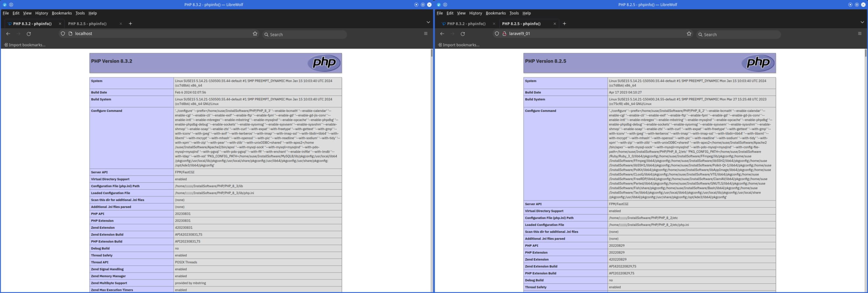
Task: Click 'API20220829,TS' value cell
Action: tap(691, 274)
